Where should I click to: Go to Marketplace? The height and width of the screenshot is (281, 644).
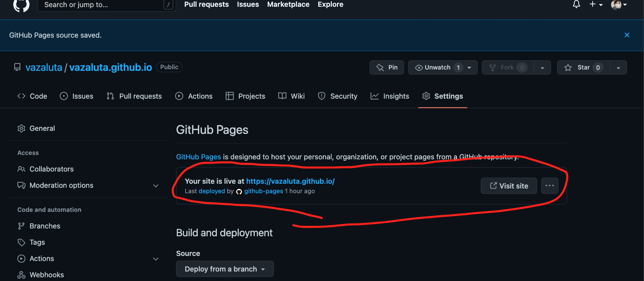(288, 4)
